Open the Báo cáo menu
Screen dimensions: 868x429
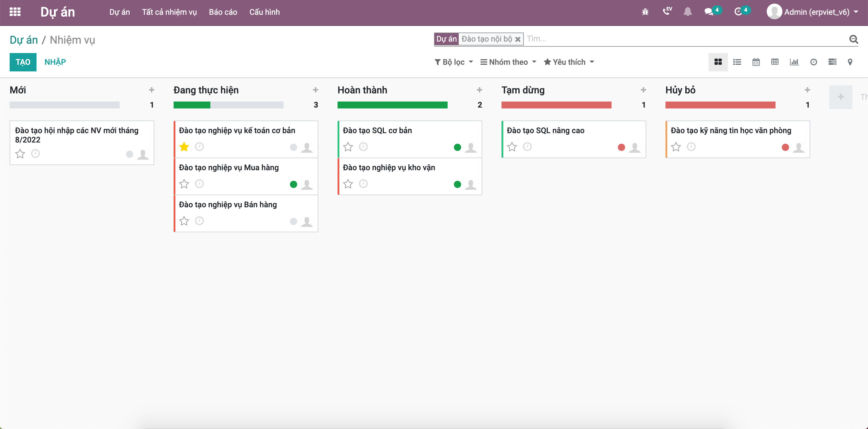coord(223,12)
